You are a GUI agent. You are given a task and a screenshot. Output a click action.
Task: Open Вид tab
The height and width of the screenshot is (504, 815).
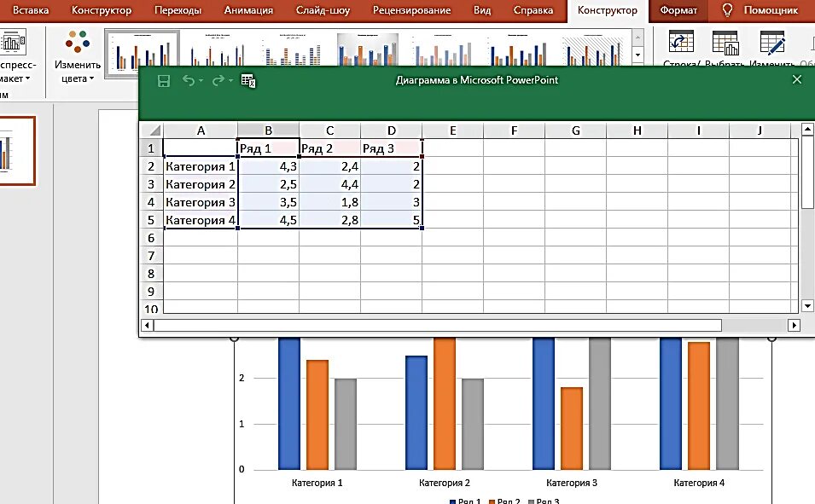pyautogui.click(x=482, y=10)
